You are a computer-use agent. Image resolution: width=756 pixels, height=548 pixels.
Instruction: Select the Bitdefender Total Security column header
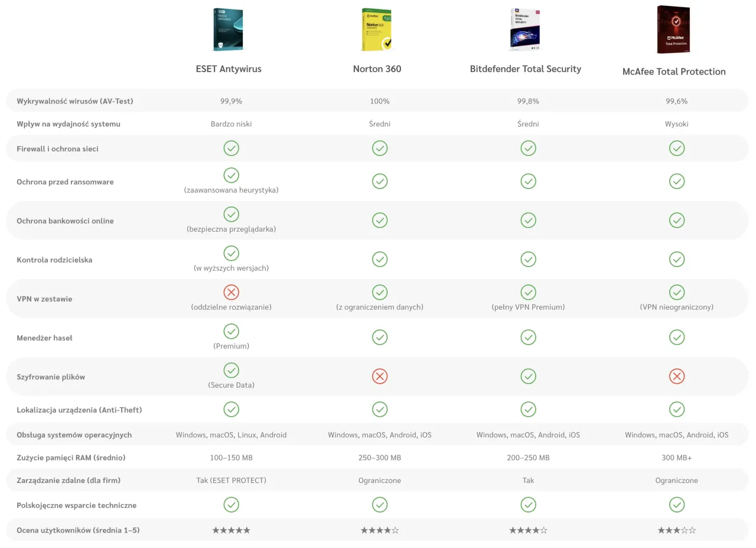pos(525,69)
